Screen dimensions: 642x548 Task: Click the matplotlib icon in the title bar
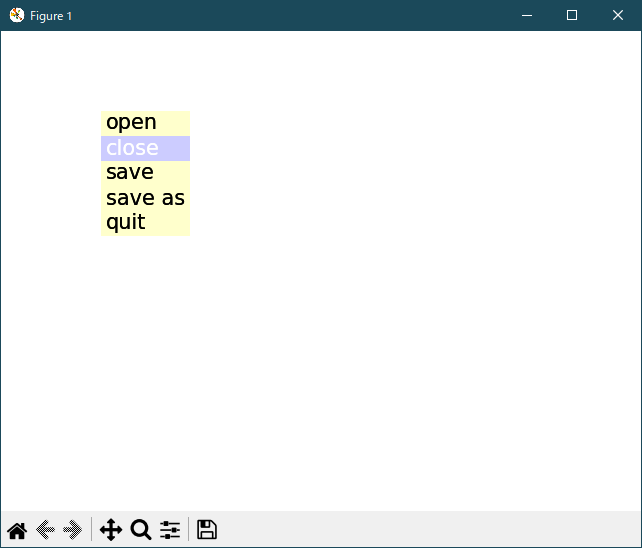coord(16,15)
